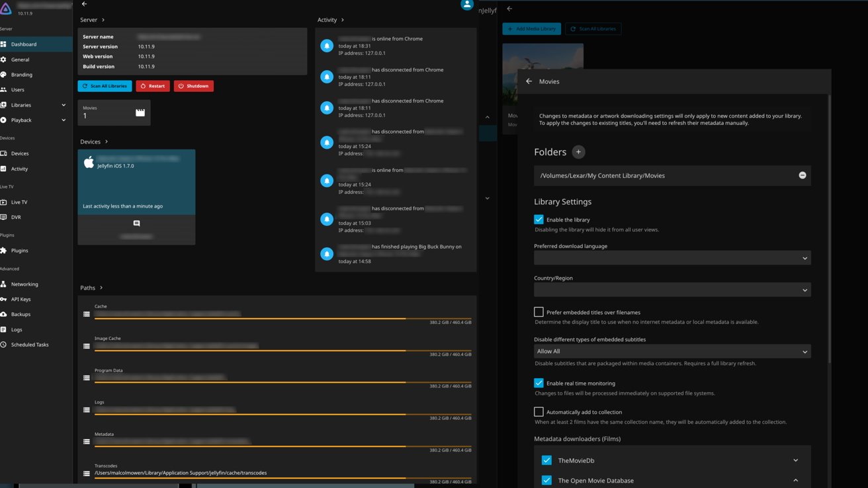Image resolution: width=868 pixels, height=488 pixels.
Task: Click the Logs sidebar icon
Action: click(3, 329)
